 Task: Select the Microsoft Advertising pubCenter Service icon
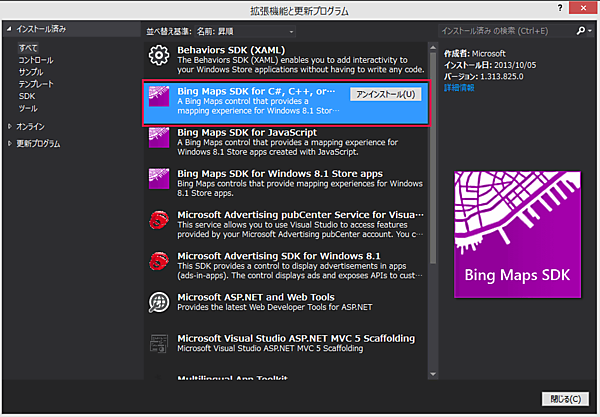pyautogui.click(x=159, y=222)
